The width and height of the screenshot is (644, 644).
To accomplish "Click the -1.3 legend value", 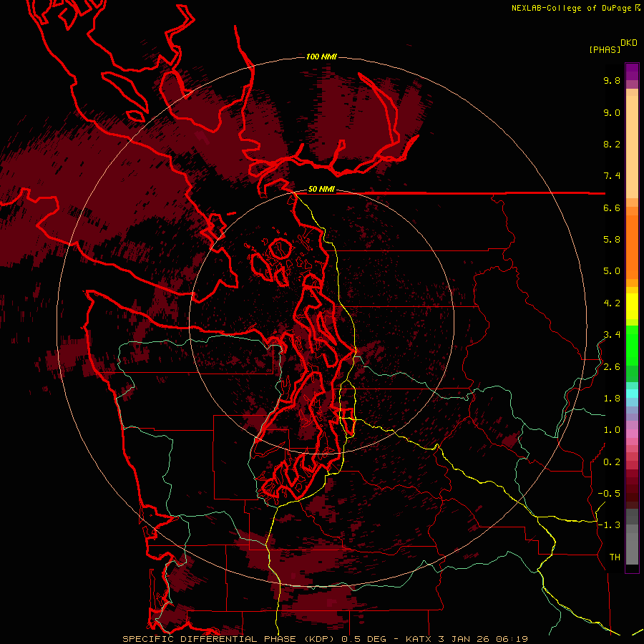I will click(609, 525).
